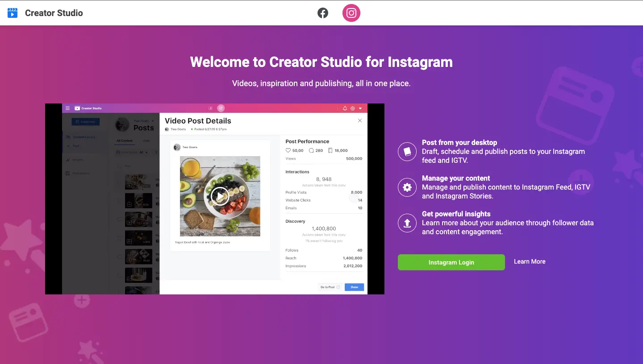The height and width of the screenshot is (364, 643).
Task: Expand the Post Status All dropdown
Action: pos(143,152)
